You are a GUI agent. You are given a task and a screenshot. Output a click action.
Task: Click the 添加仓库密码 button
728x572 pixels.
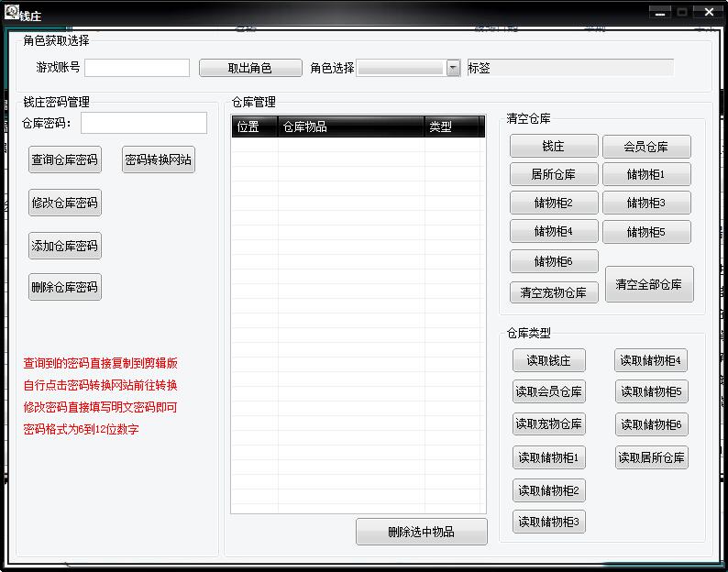[x=64, y=246]
